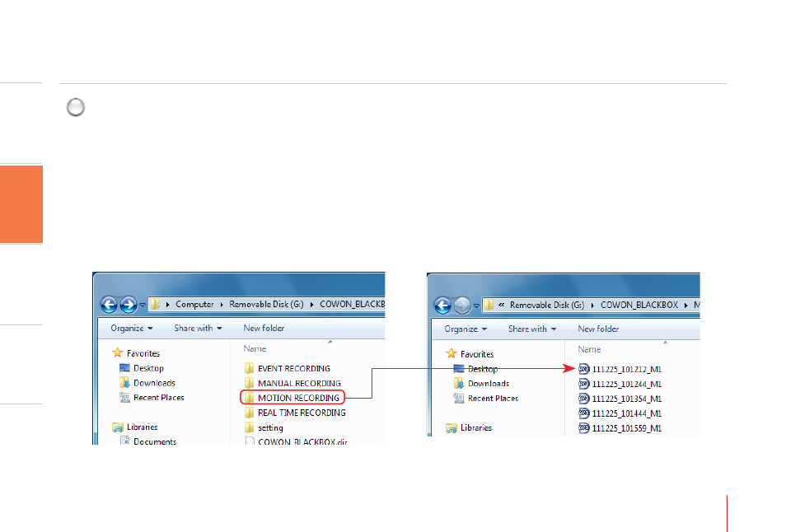Click the orange sidebar tab

(x=21, y=204)
